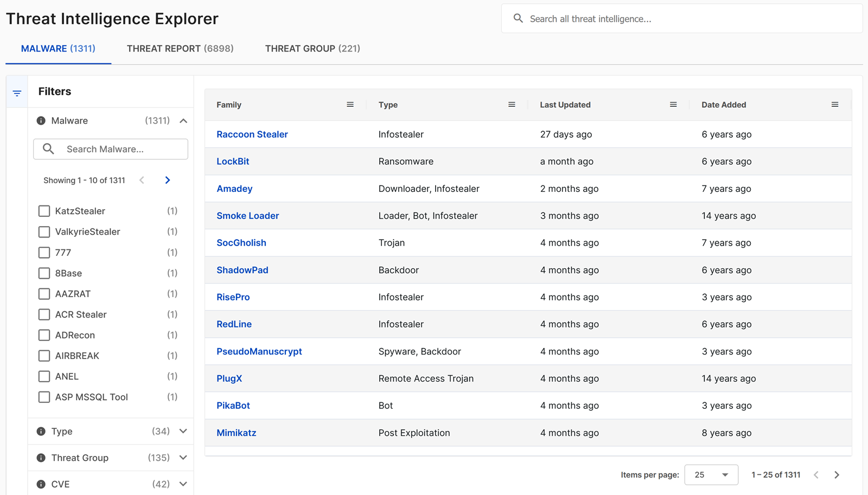Check the 777 filter box
Viewport: 868px width, 495px height.
click(x=44, y=252)
